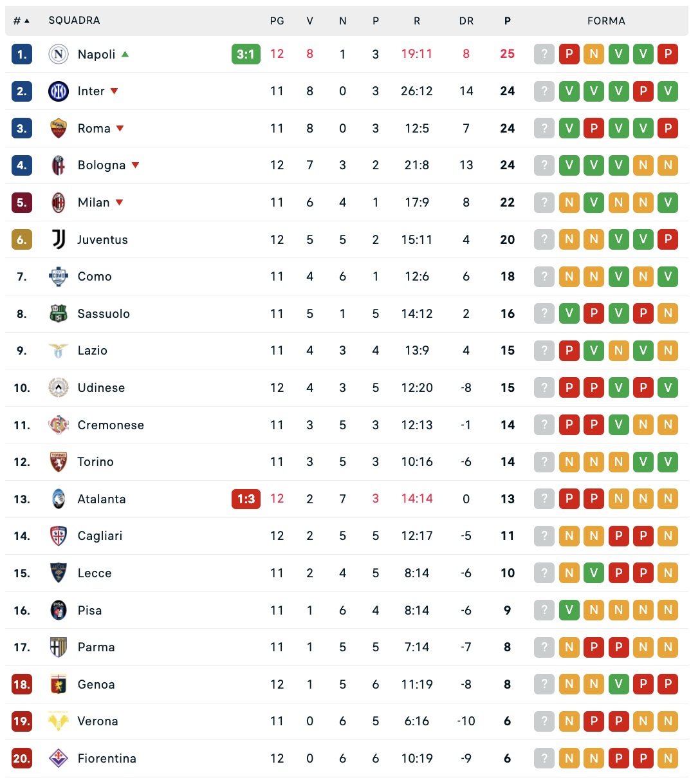Image resolution: width=700 pixels, height=780 pixels.
Task: Sort standings by the DR column header
Action: click(466, 21)
